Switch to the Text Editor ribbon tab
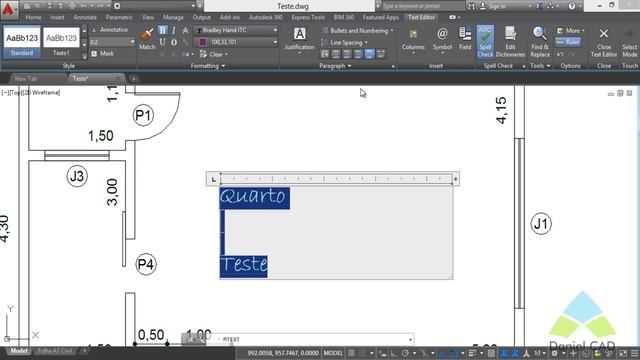This screenshot has width=640, height=360. tap(421, 17)
